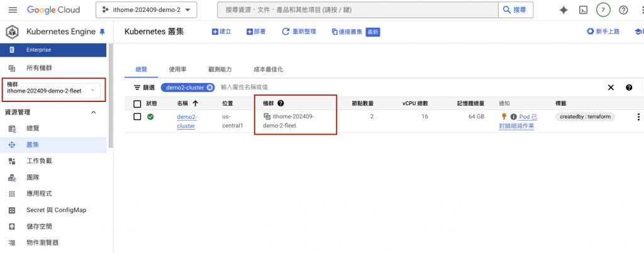
Task: Click the 篩選 filter icon
Action: coord(136,87)
